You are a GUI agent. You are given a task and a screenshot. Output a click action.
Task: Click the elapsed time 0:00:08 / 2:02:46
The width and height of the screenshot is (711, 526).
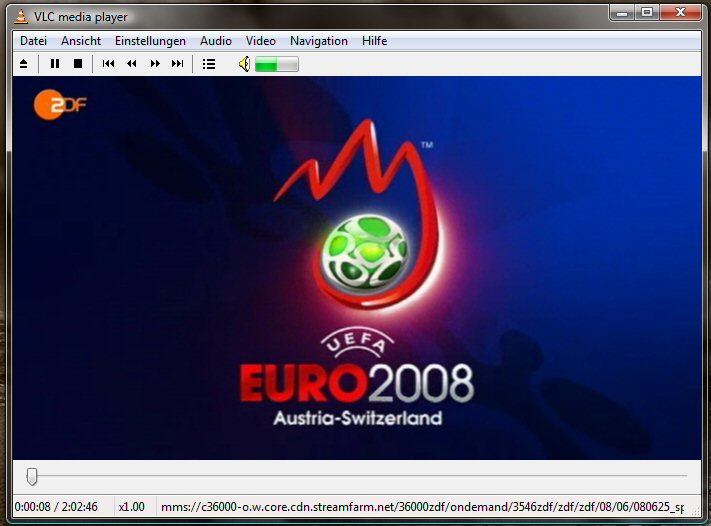tap(56, 507)
